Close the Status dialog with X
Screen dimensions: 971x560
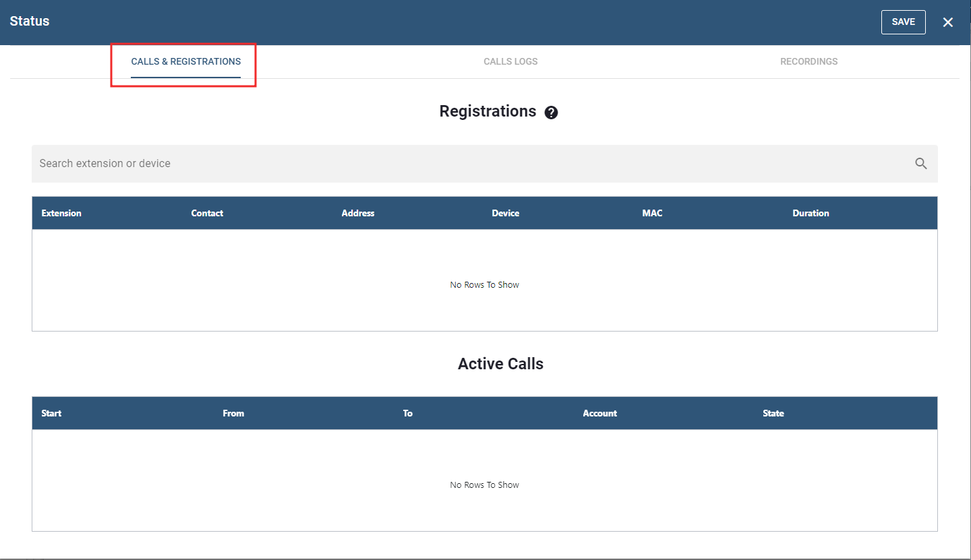click(x=947, y=22)
